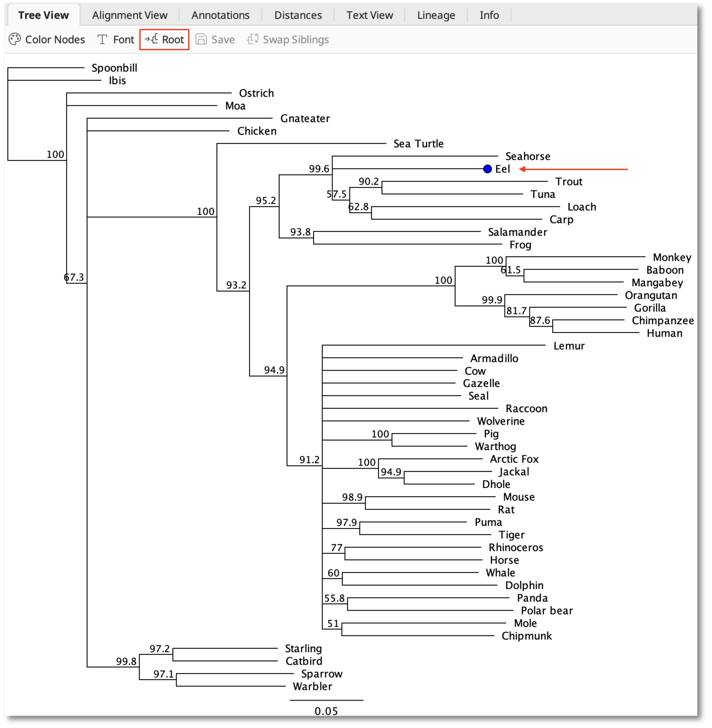
Task: Click the Color Nodes button label
Action: (55, 40)
